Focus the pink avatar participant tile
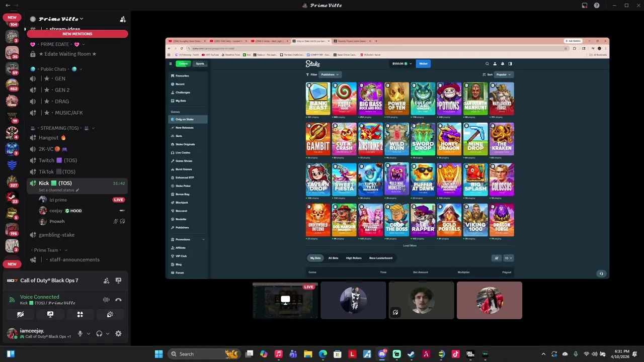Image resolution: width=644 pixels, height=362 pixels. click(490, 300)
